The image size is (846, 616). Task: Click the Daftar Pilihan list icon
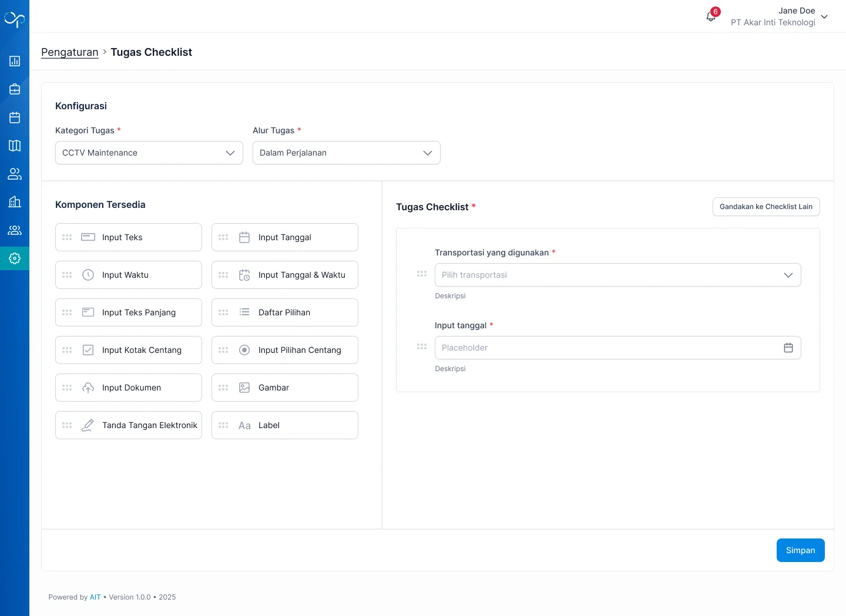(x=244, y=312)
